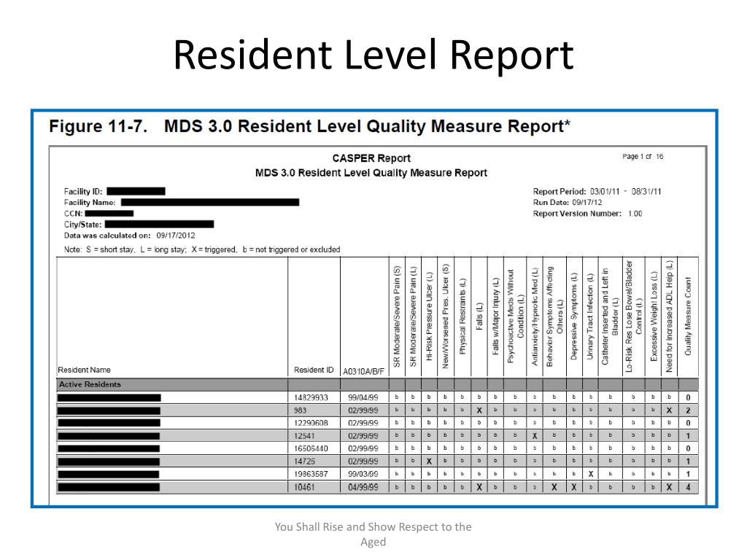The height and width of the screenshot is (560, 747).
Task: Click the 'CASPER Report' heading
Action: coord(371,158)
